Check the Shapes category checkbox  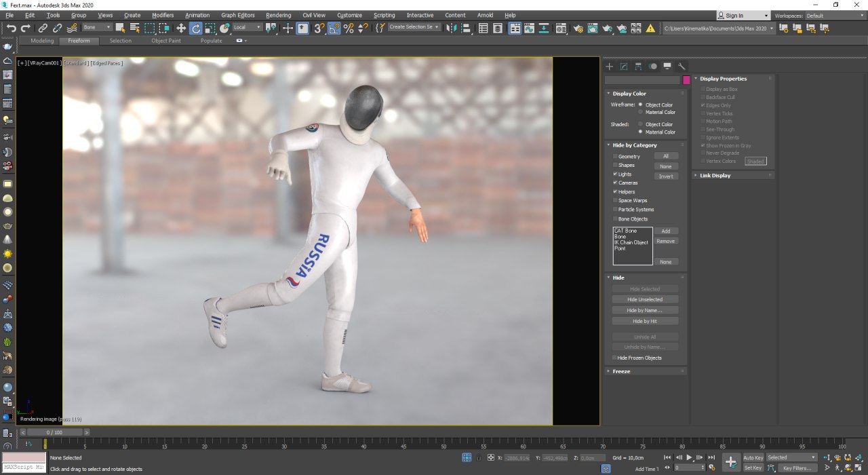click(615, 165)
